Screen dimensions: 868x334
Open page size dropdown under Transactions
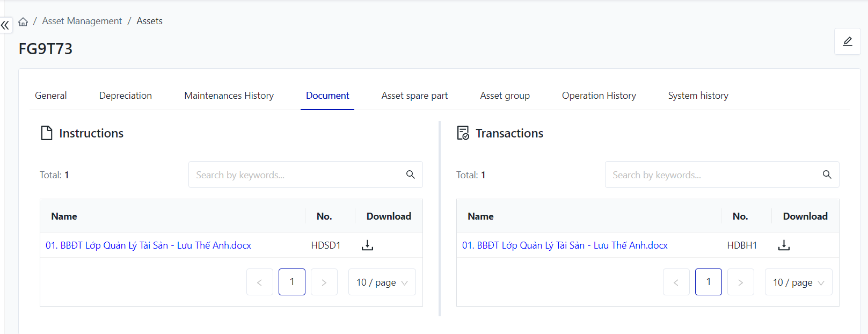click(798, 282)
